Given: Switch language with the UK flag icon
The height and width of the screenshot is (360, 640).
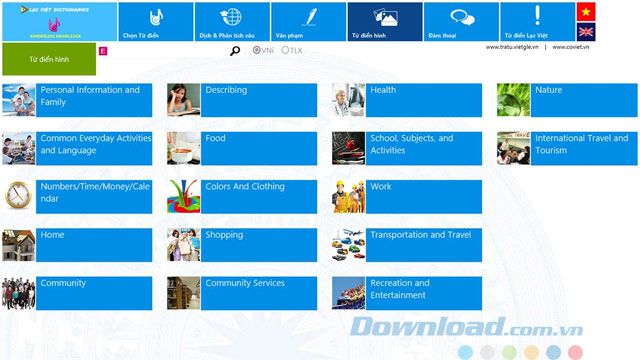Looking at the screenshot, I should pyautogui.click(x=586, y=32).
